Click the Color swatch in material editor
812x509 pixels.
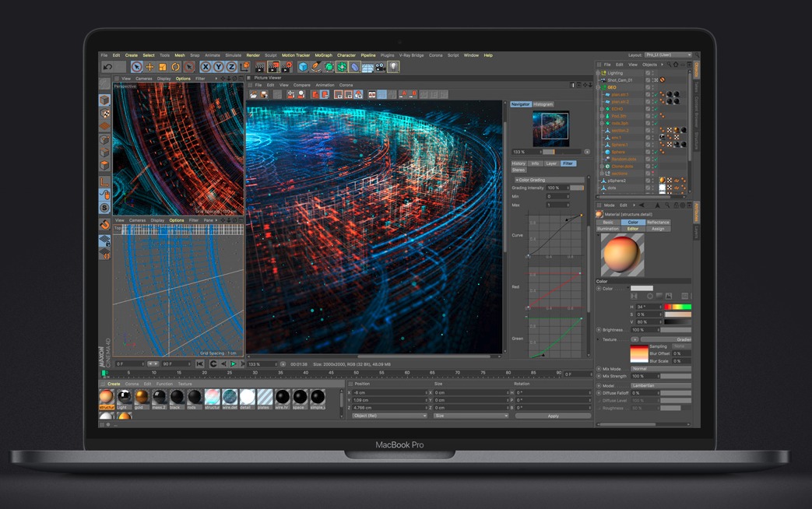point(642,289)
